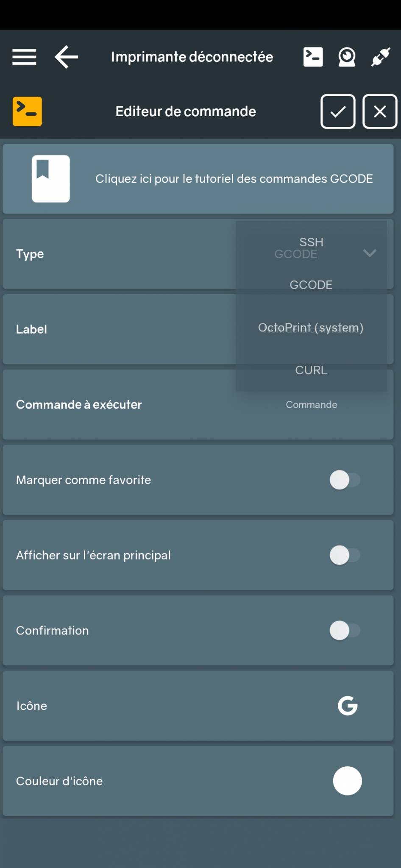Select OctoPrint (system) command type
The image size is (401, 868).
tap(311, 328)
